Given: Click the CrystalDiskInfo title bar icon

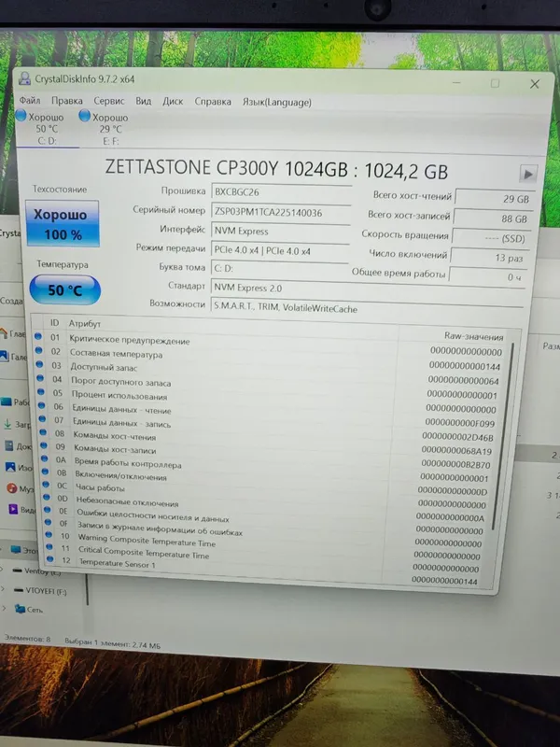Looking at the screenshot, I should [x=25, y=78].
